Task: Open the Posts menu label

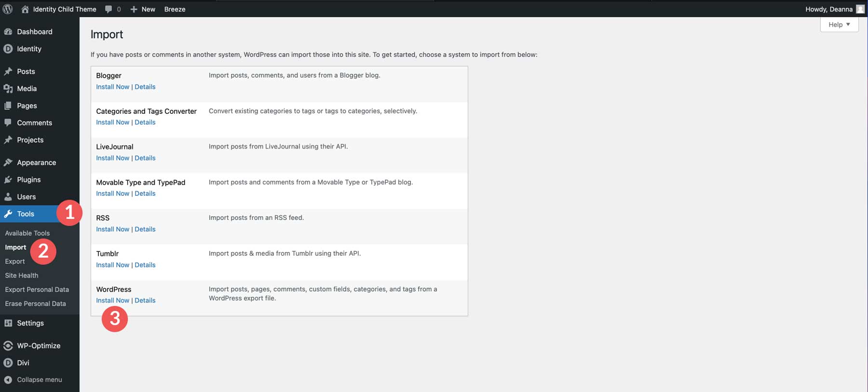Action: click(x=26, y=71)
